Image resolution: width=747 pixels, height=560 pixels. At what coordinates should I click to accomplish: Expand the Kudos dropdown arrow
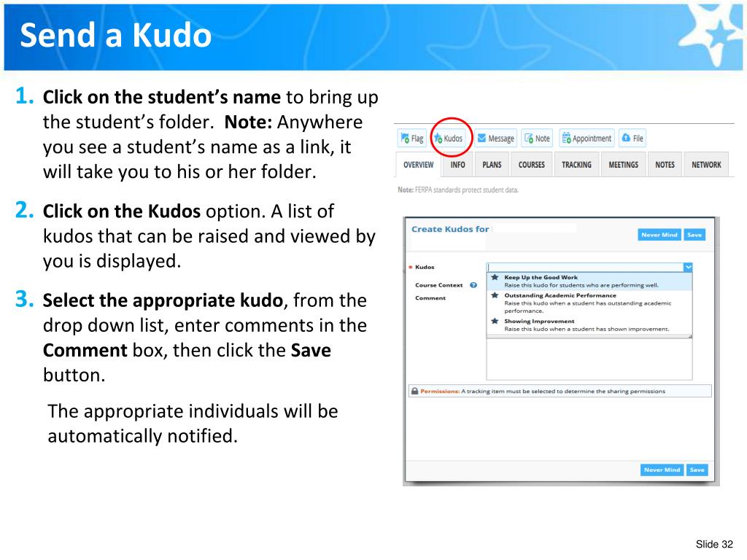tap(688, 267)
